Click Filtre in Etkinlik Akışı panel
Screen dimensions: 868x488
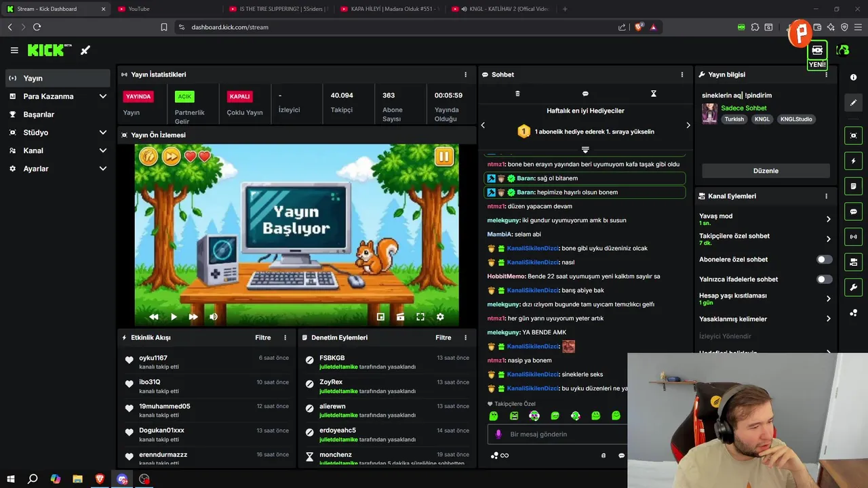(x=263, y=338)
